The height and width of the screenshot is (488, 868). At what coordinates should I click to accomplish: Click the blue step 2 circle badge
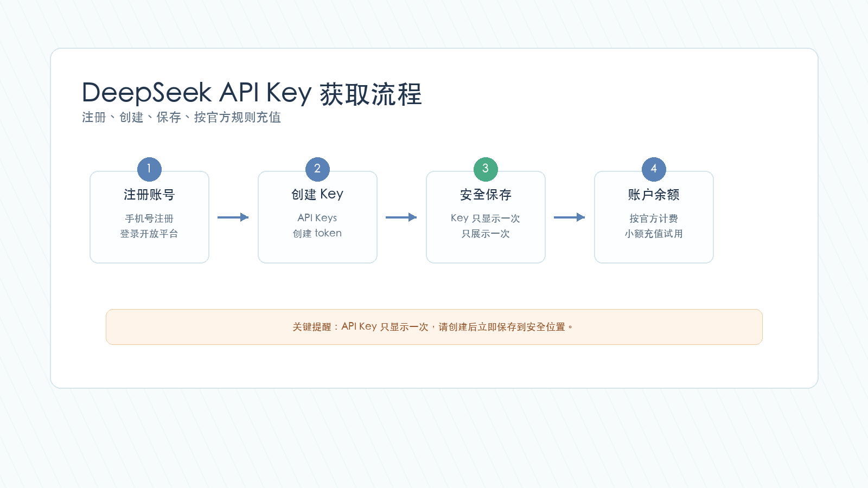[317, 169]
